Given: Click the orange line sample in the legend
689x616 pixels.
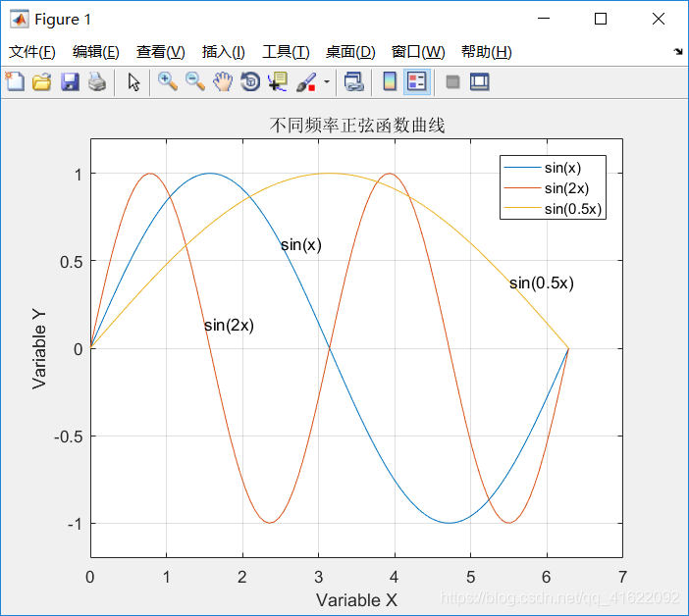Looking at the screenshot, I should pos(522,188).
